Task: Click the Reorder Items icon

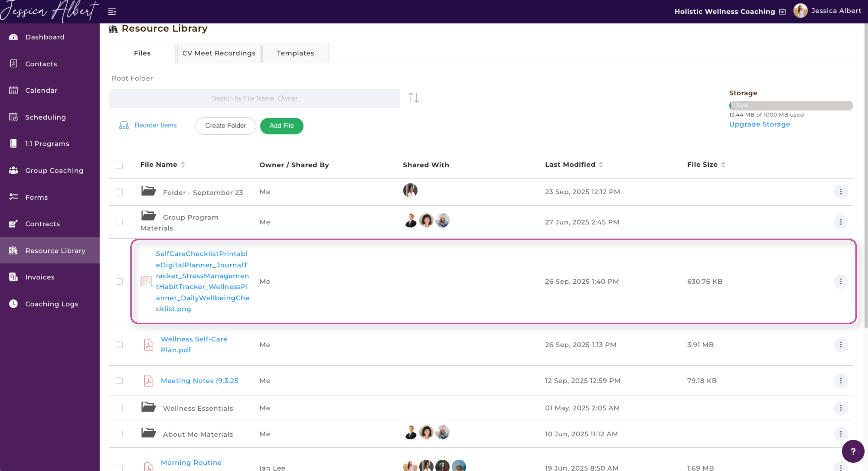Action: point(124,125)
